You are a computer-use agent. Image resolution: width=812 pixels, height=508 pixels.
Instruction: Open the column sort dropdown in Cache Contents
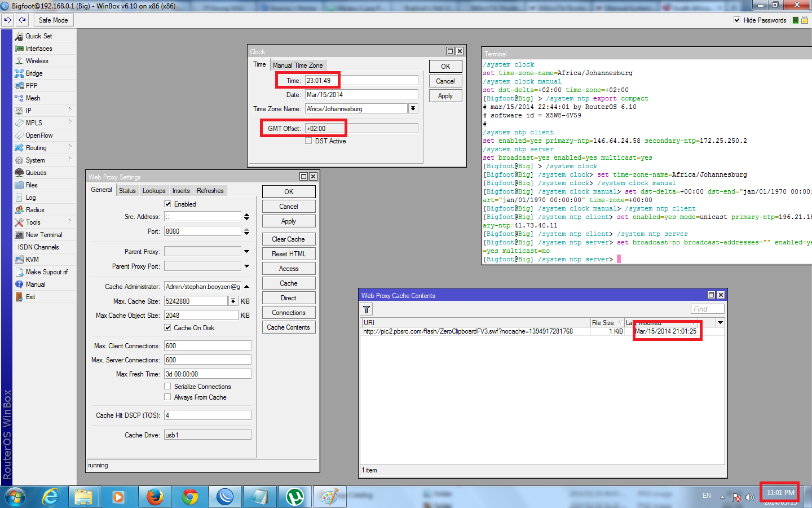(720, 322)
